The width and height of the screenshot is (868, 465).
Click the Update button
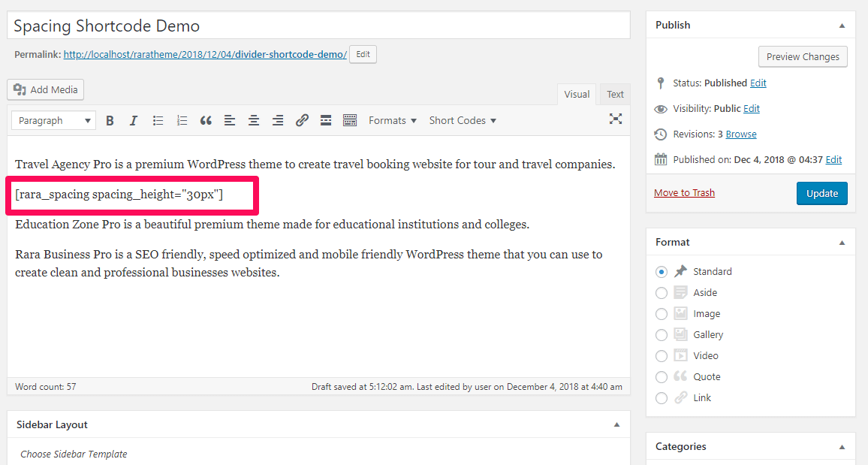click(821, 193)
